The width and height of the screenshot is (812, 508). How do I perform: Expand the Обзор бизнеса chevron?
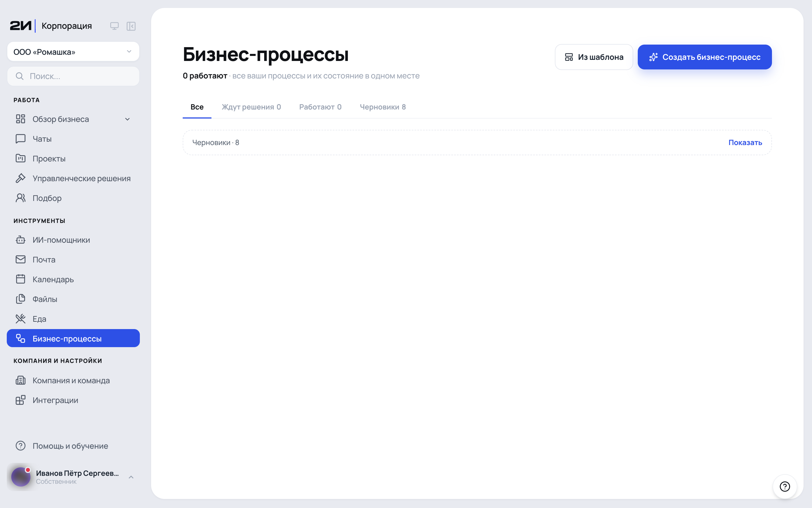[x=127, y=119]
